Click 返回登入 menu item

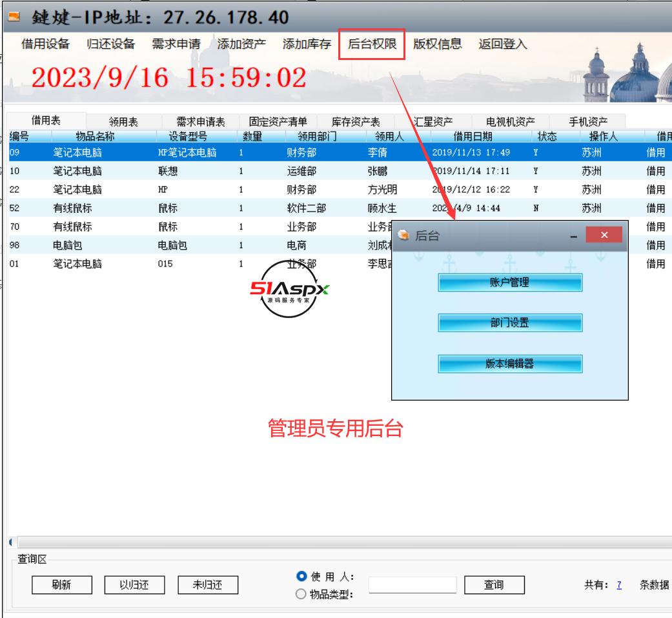tap(503, 44)
